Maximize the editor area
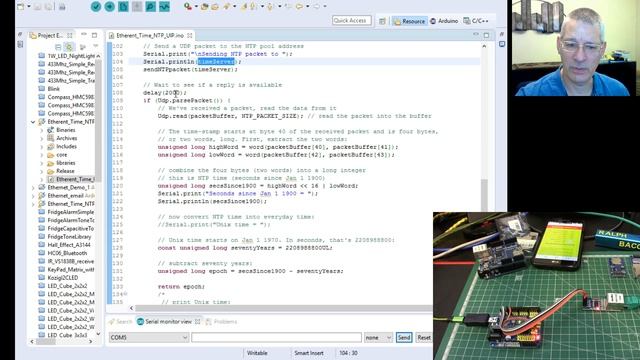 point(486,36)
